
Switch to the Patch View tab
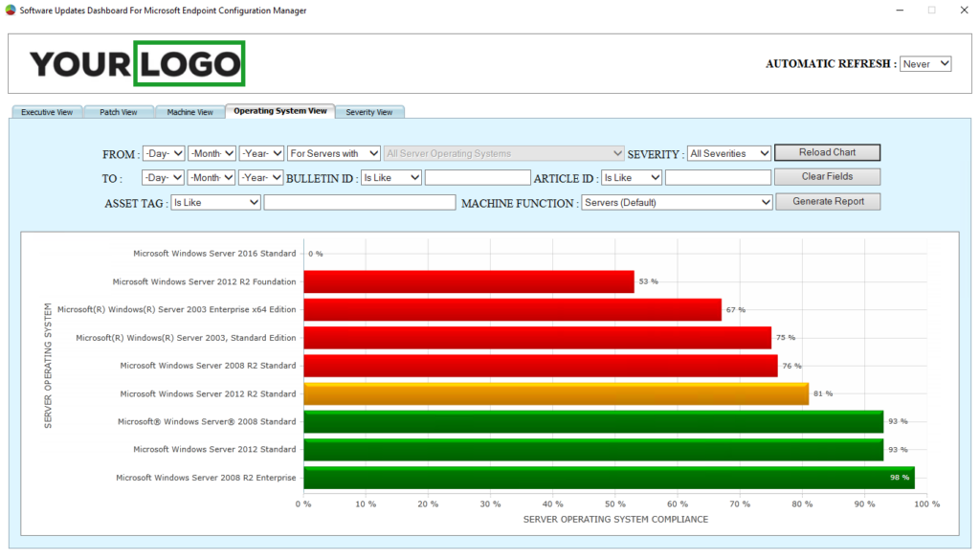[x=119, y=111]
